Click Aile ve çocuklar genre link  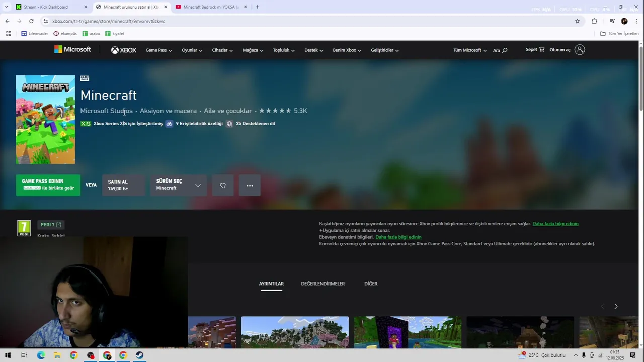coord(227,111)
